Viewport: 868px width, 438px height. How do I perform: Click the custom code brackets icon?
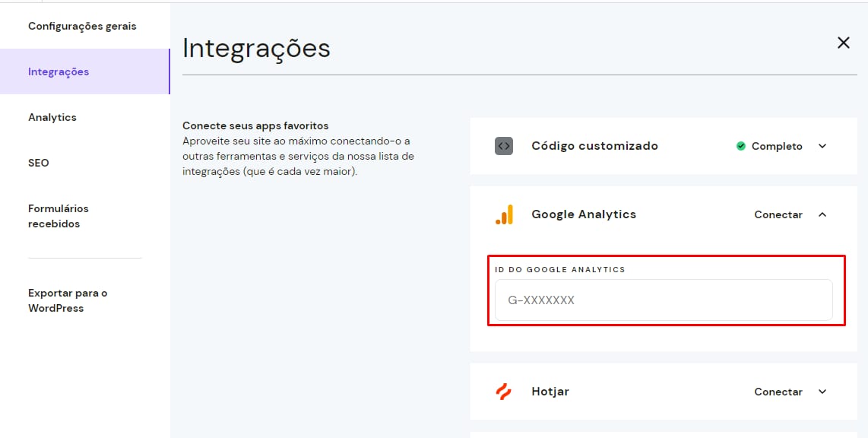[x=504, y=146]
